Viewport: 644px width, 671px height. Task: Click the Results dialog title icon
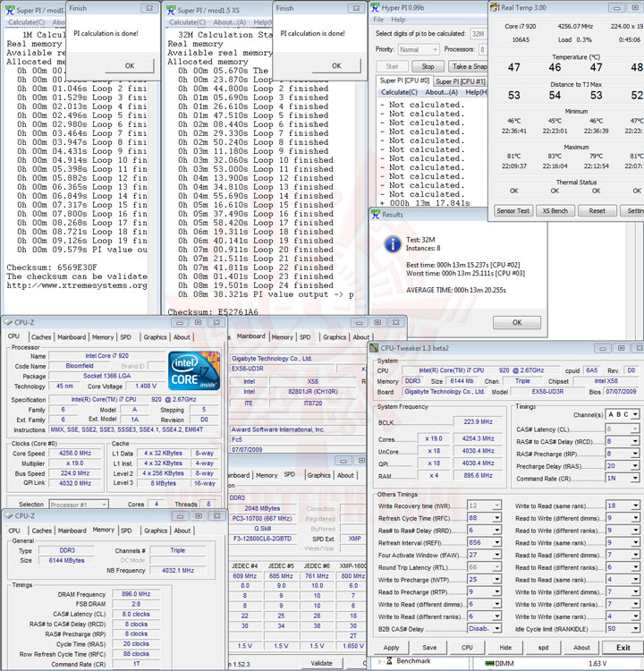click(376, 215)
